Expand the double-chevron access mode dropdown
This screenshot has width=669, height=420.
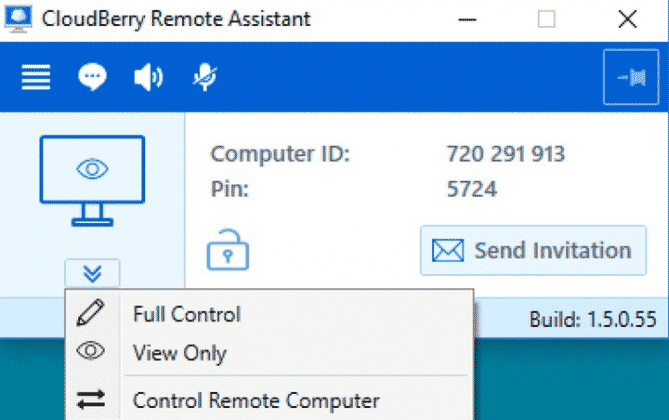pos(92,273)
